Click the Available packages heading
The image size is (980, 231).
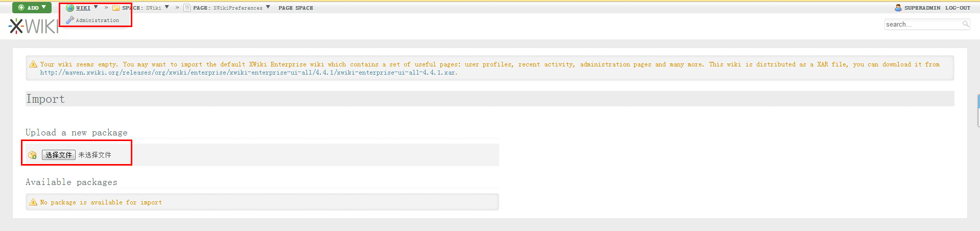pyautogui.click(x=72, y=182)
